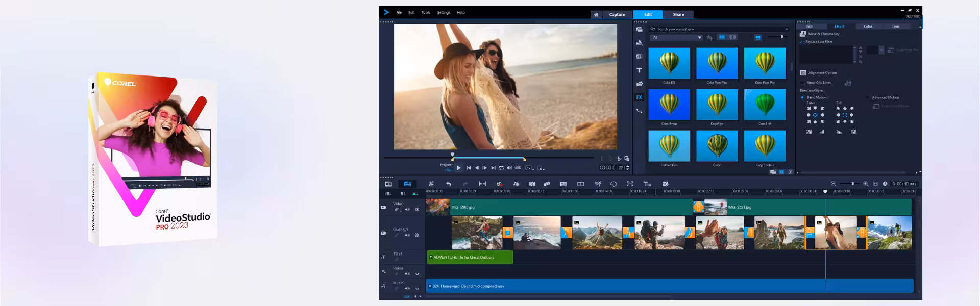Switch to Timeline view button
980x306 pixels.
tap(407, 184)
